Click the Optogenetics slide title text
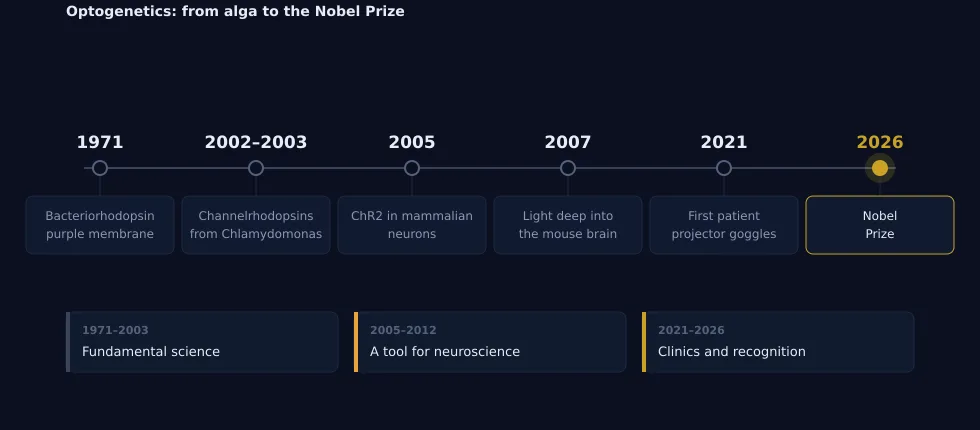The height and width of the screenshot is (430, 980). 235,11
